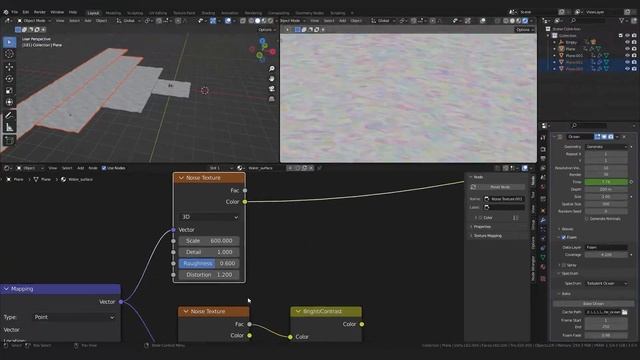Click the green Time value field
This screenshot has height=360, width=640.
point(606,182)
